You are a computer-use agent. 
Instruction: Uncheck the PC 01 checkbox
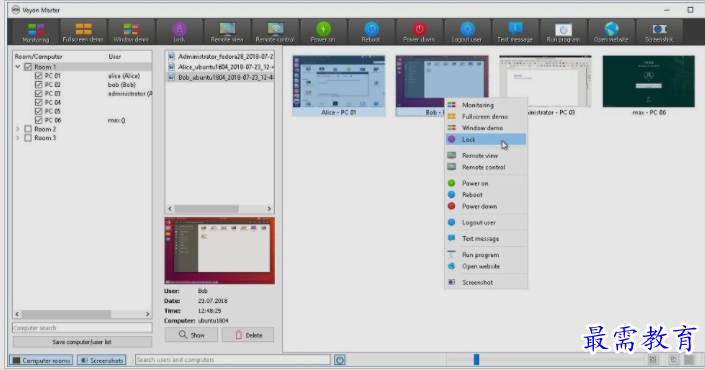tap(38, 76)
